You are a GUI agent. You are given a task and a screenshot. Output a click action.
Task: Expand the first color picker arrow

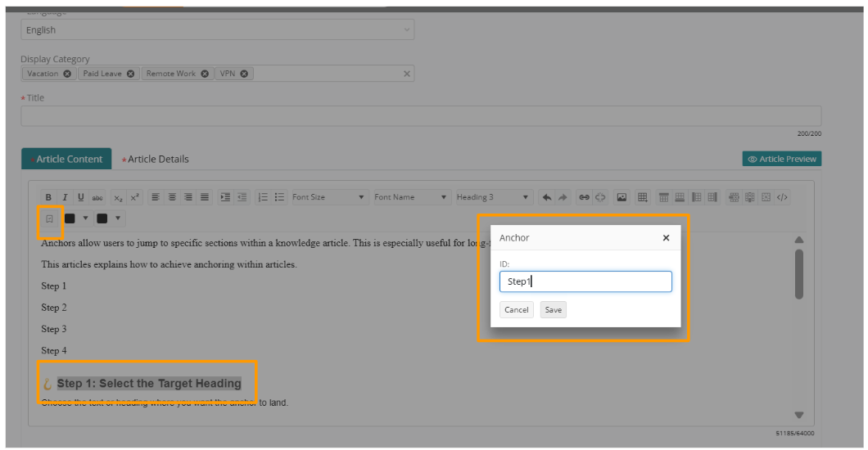coord(85,218)
